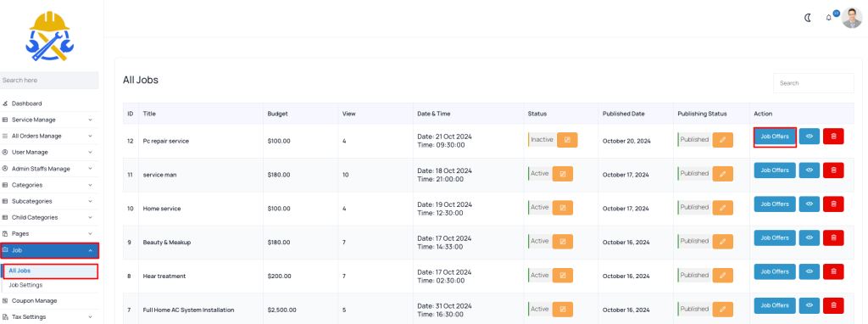Expand the User Manage sidebar section
The image size is (868, 324).
(49, 153)
